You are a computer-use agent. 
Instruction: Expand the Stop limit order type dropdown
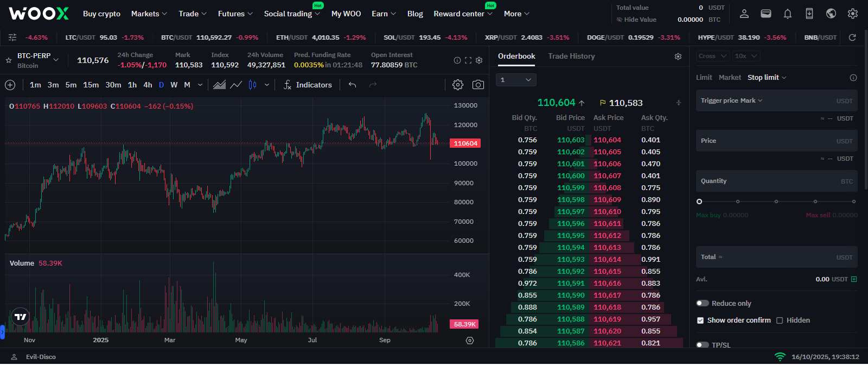pos(767,78)
